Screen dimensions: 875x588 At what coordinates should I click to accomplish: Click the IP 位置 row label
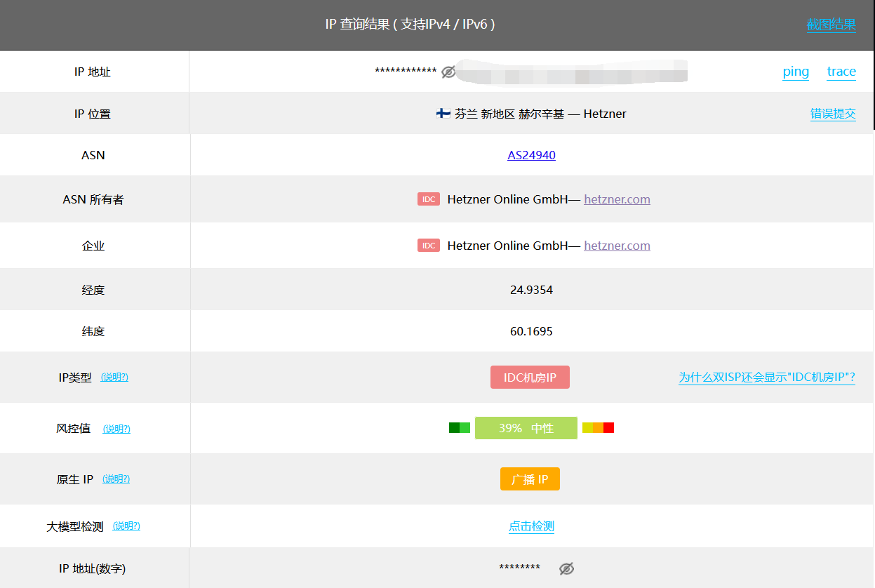coord(93,114)
